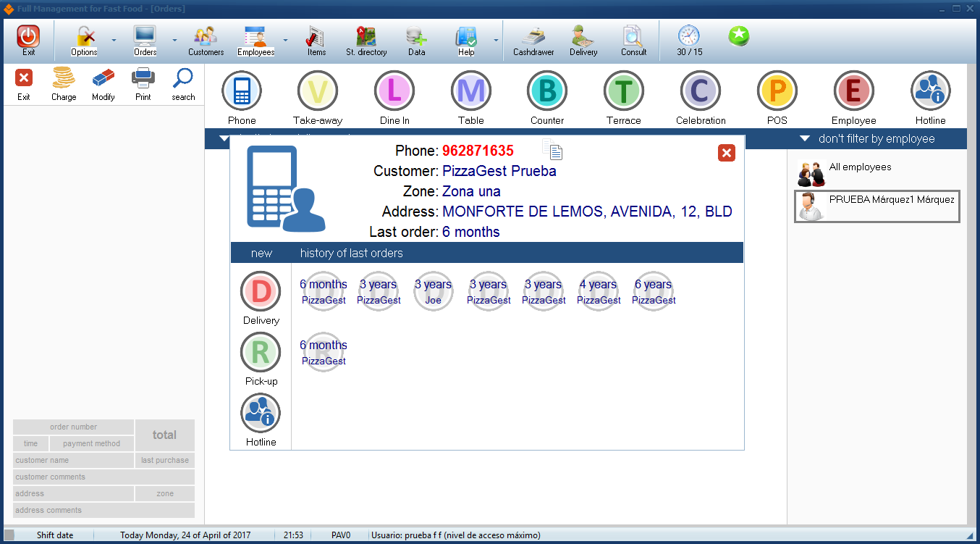This screenshot has height=544, width=980.
Task: Open the Items toolbar icon
Action: tap(316, 36)
